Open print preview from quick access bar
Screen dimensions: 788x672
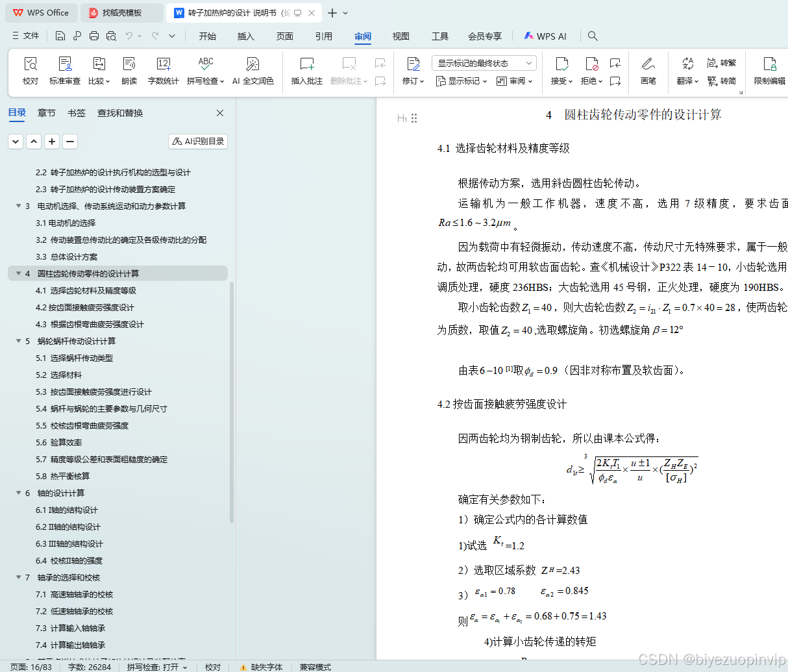pyautogui.click(x=111, y=36)
